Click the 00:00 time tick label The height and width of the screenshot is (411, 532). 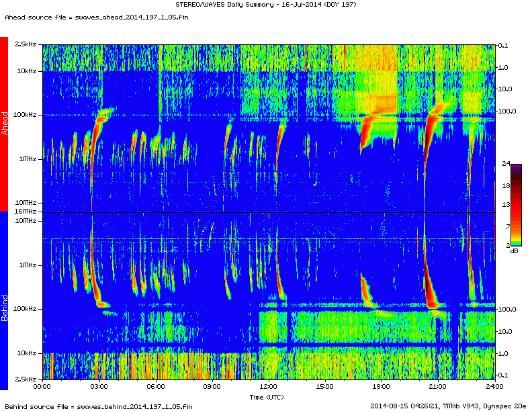(42, 387)
